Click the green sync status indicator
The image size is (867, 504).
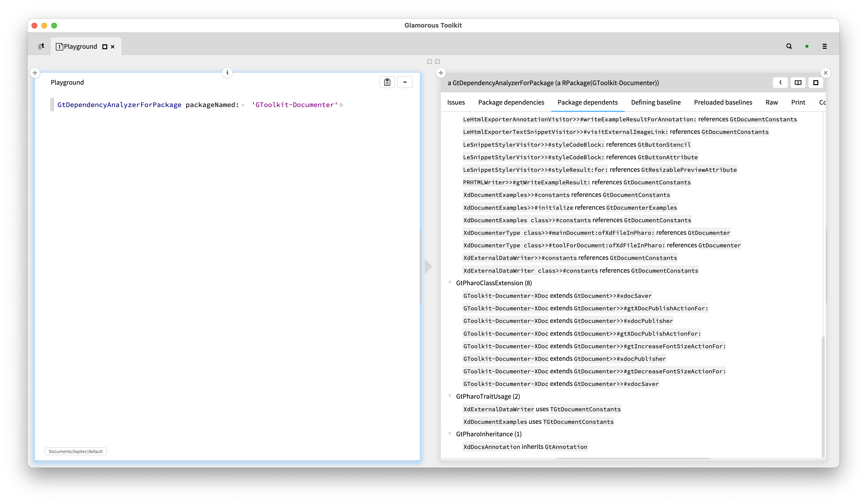click(x=807, y=46)
